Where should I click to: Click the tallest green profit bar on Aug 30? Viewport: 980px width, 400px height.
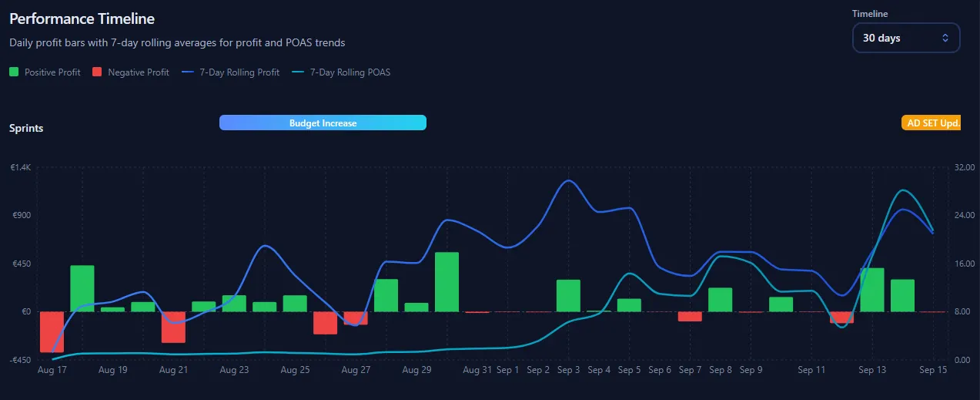[x=447, y=281]
